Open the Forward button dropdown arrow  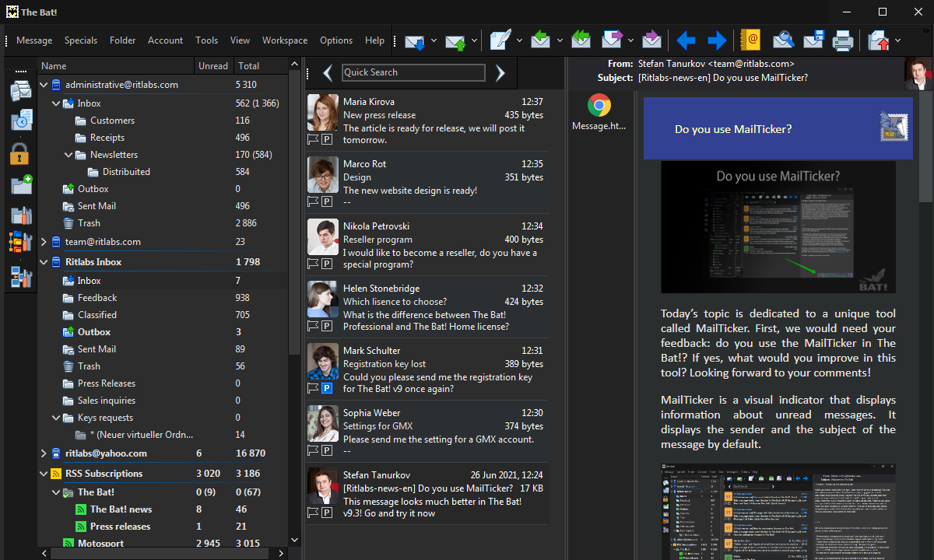coord(631,40)
